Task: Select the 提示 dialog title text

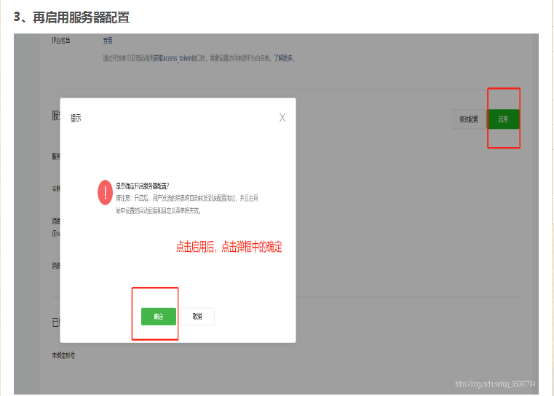Action: (76, 118)
